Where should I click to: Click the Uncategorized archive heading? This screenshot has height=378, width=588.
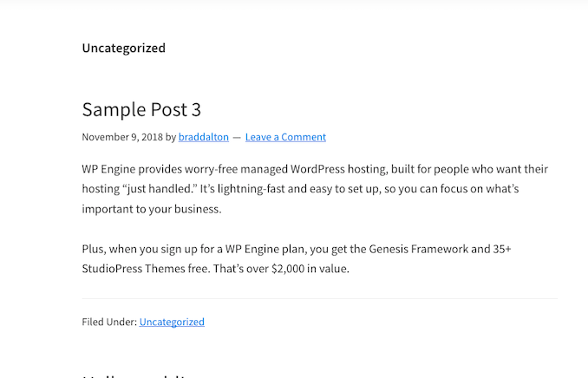click(x=123, y=49)
